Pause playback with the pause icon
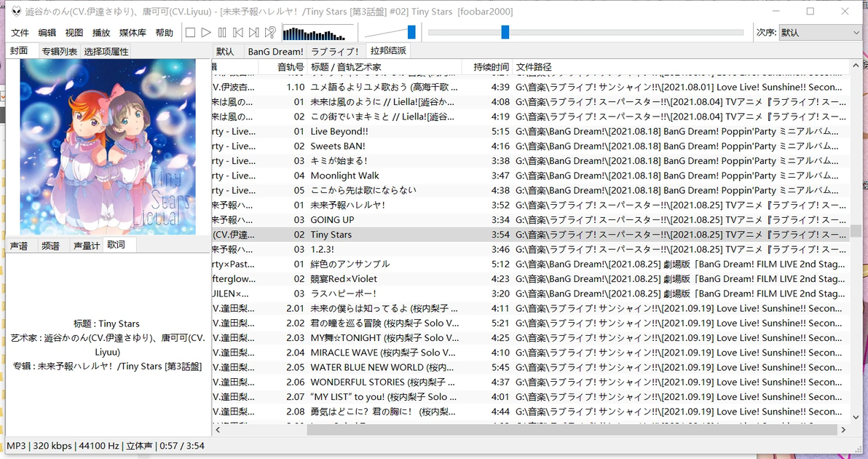 tap(222, 33)
